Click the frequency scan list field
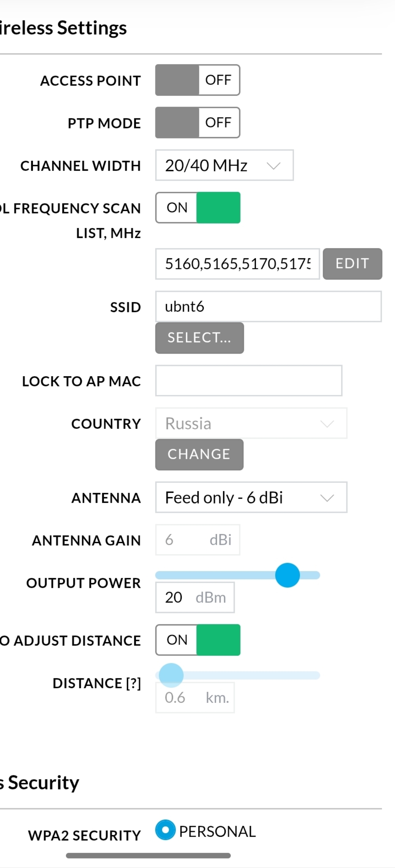The width and height of the screenshot is (395, 868). pyautogui.click(x=237, y=264)
